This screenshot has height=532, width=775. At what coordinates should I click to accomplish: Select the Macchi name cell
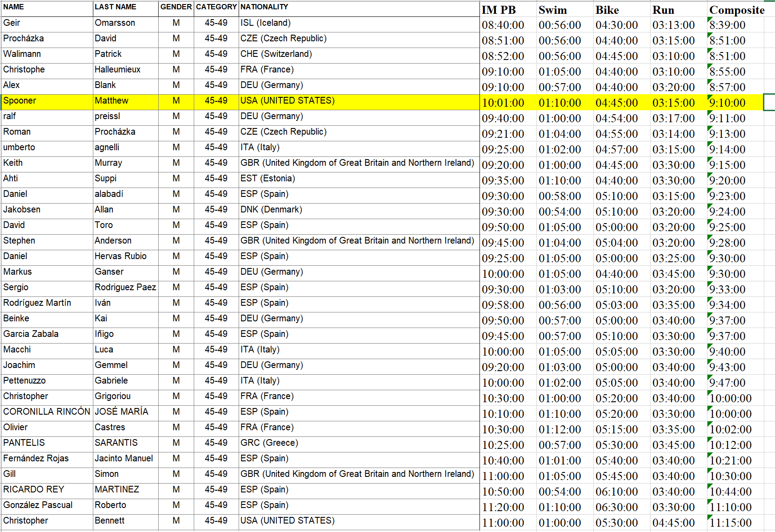point(47,351)
